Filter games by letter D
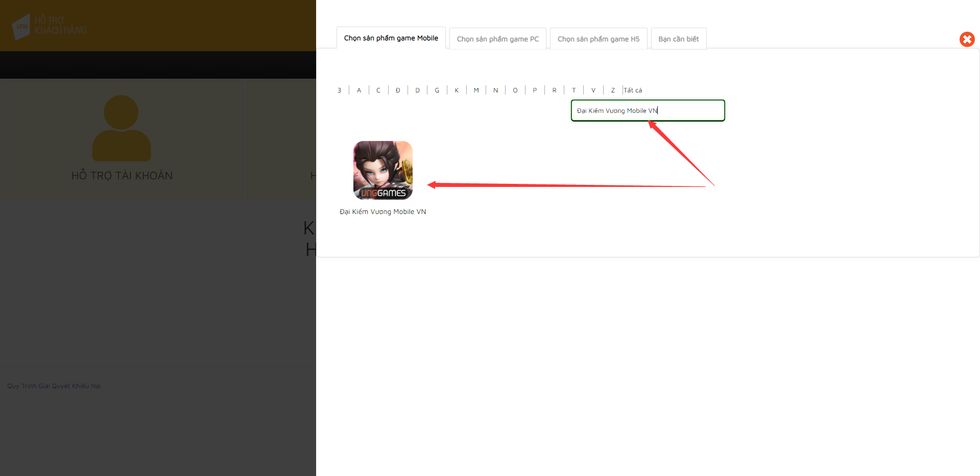 tap(417, 90)
